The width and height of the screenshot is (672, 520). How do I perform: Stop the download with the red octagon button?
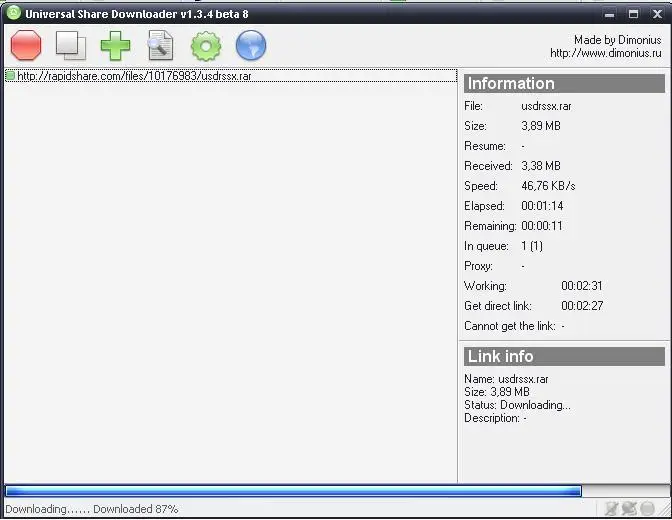tap(26, 45)
